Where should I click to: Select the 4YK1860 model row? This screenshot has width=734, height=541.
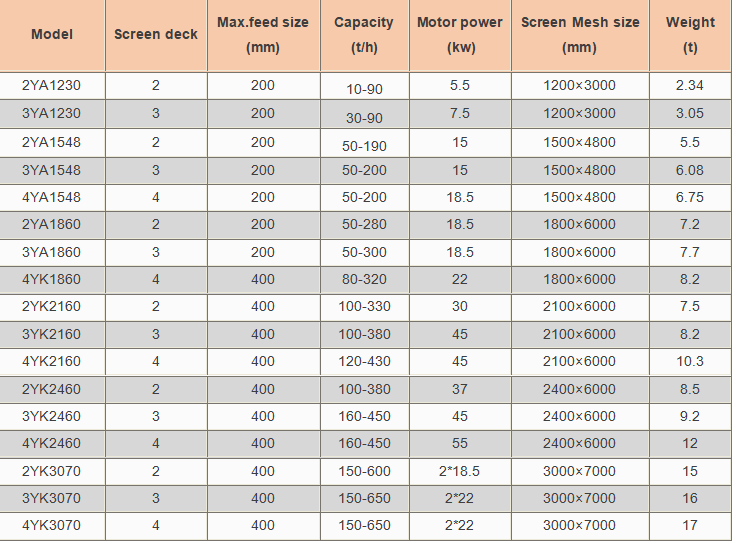365,279
